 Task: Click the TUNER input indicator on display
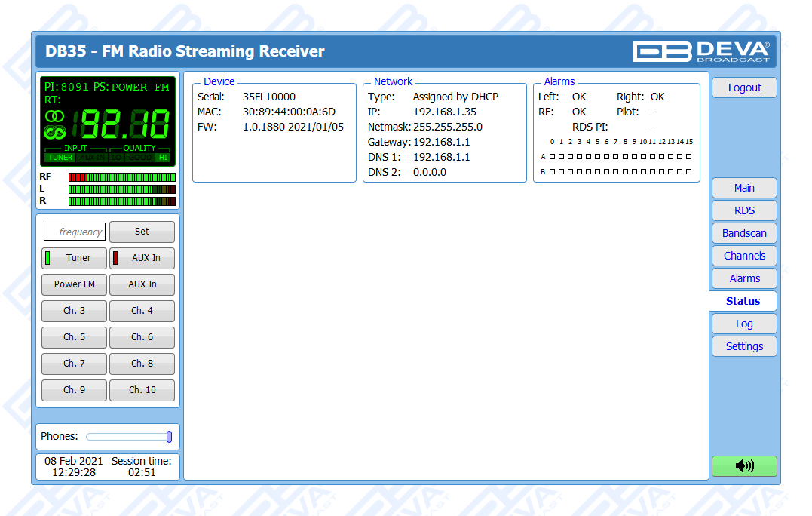(x=60, y=158)
